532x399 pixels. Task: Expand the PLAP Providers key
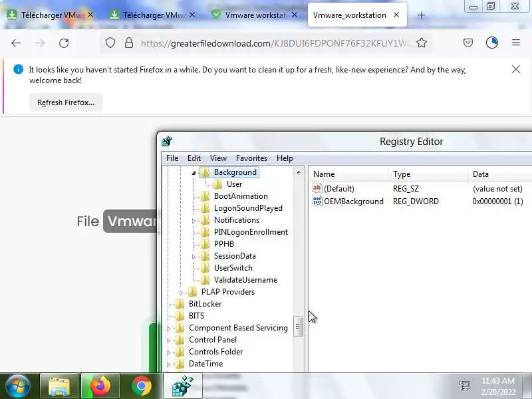[x=181, y=292]
